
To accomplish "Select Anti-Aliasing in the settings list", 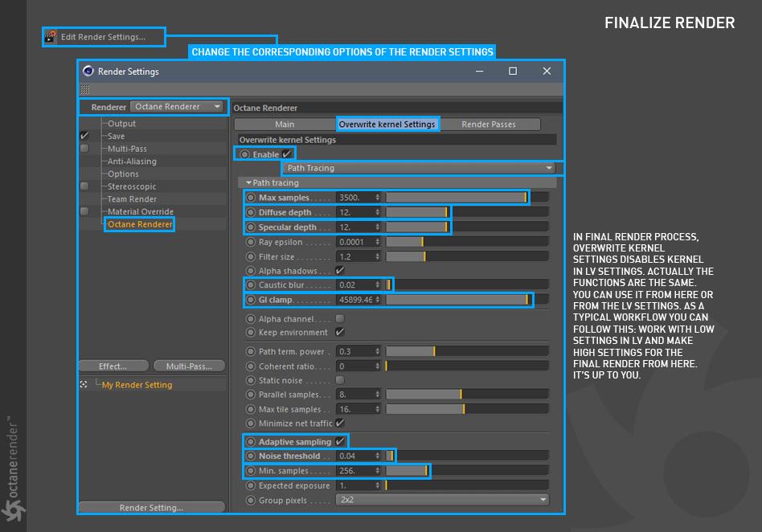I will [x=132, y=162].
